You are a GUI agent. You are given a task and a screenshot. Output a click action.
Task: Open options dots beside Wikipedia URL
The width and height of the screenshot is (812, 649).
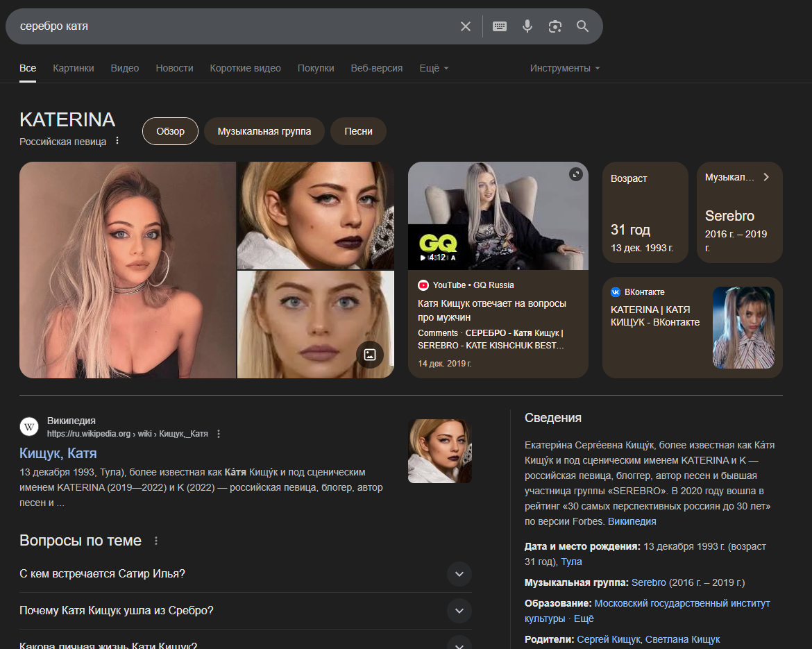point(219,434)
